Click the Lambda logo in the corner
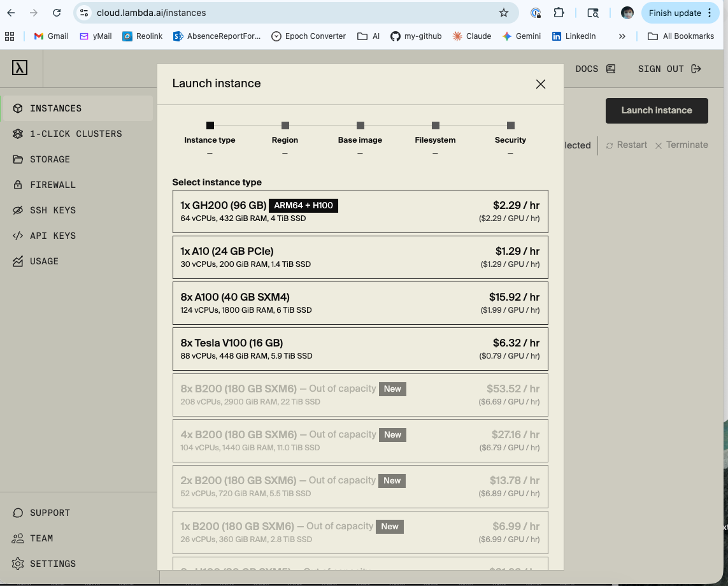The height and width of the screenshot is (586, 728). click(x=21, y=68)
